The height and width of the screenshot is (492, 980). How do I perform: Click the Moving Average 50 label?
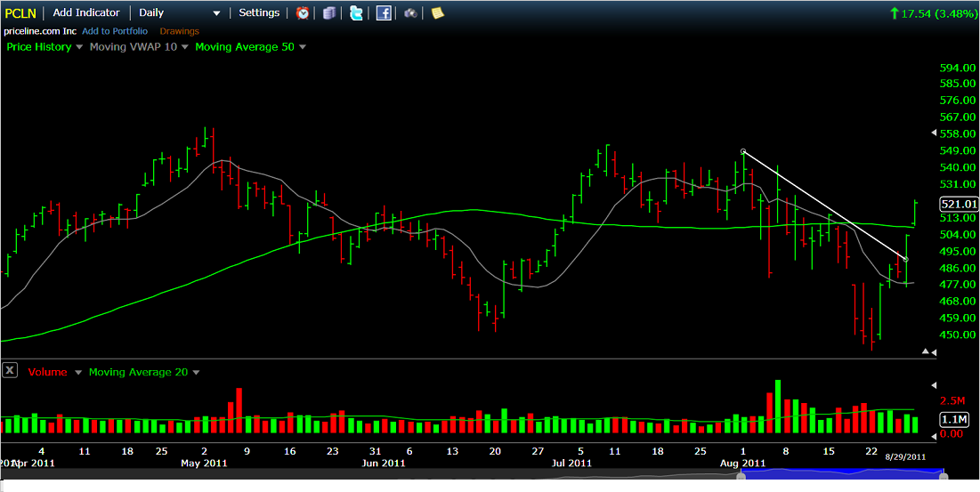point(245,47)
